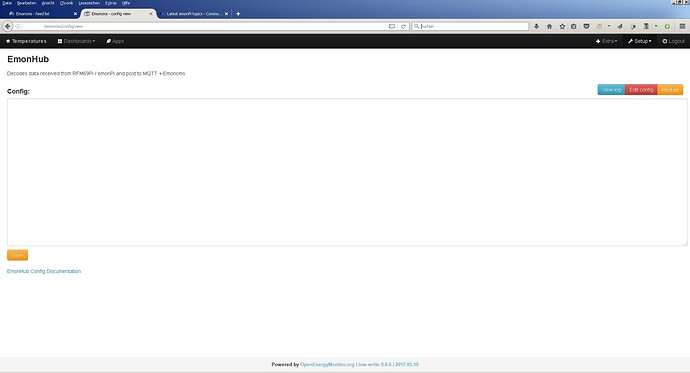Bookmark this page with the star icon
The height and width of the screenshot is (373, 690).
[x=562, y=26]
